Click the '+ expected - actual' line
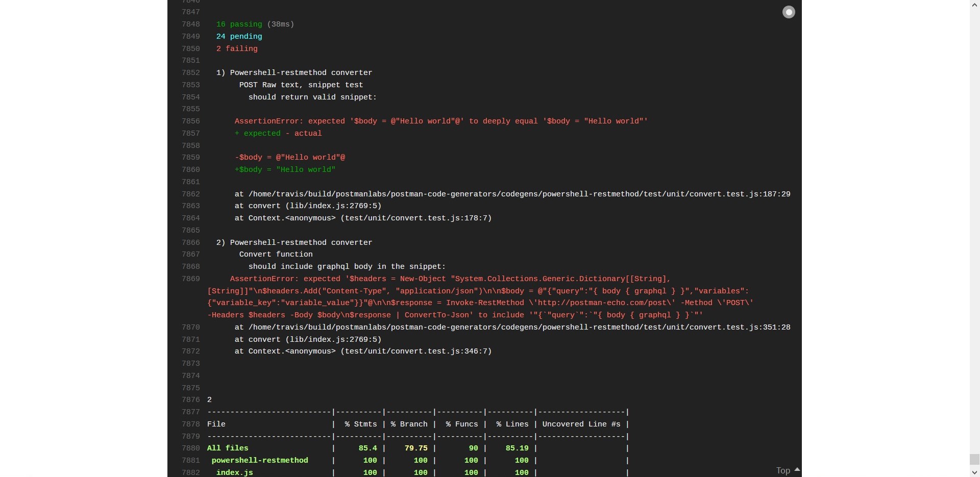980x477 pixels. pos(278,134)
